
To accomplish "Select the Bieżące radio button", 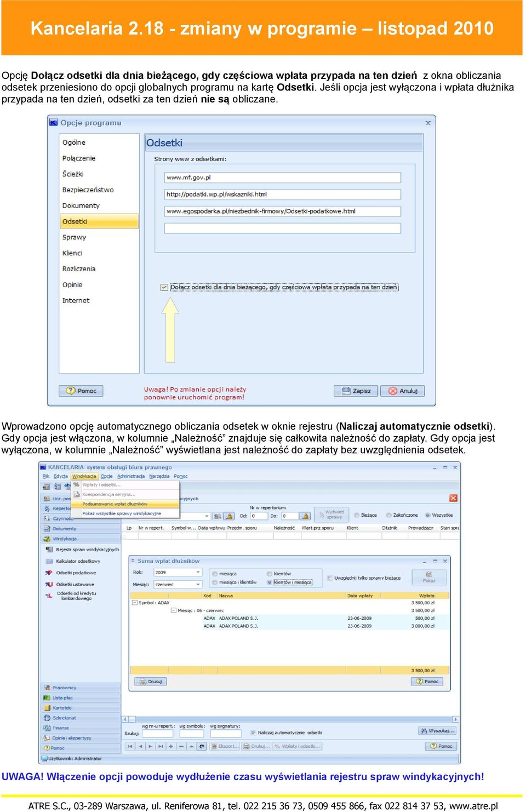I will (x=357, y=515).
